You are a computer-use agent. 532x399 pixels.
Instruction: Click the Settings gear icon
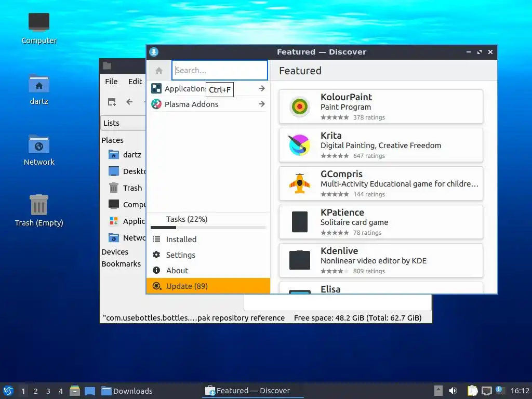click(156, 255)
